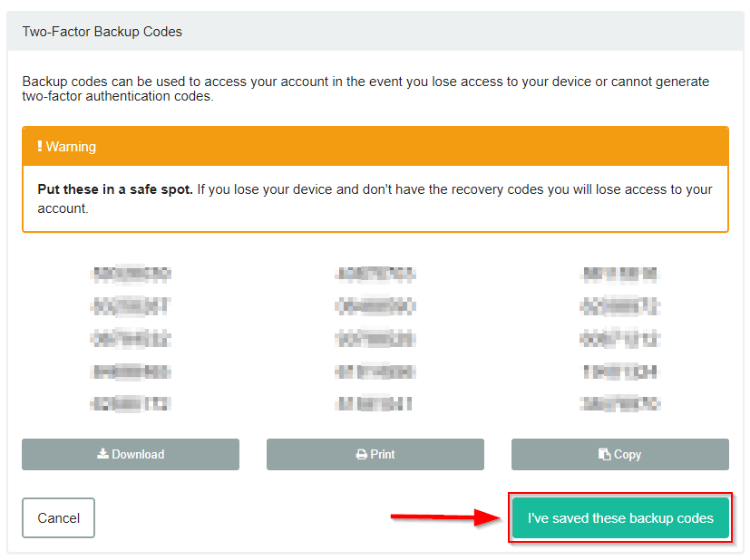Screen dimensions: 750x560
Task: Cancel the backup codes dialog
Action: [58, 518]
